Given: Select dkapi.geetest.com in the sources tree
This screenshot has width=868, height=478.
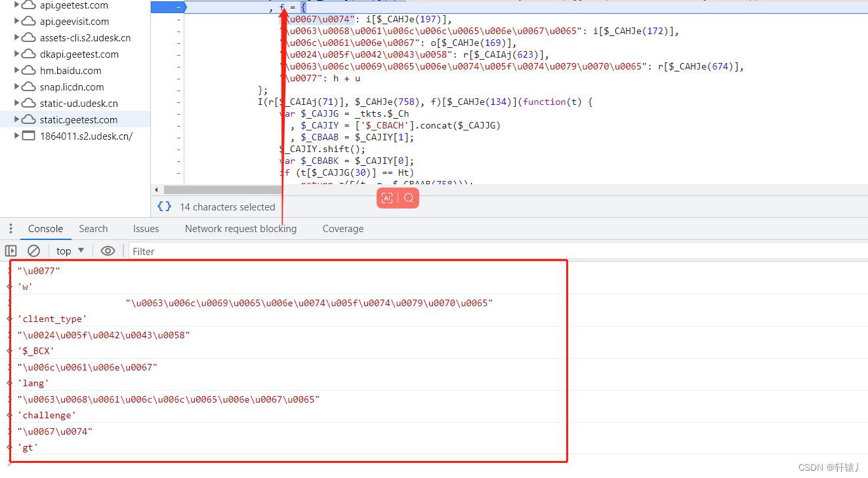Looking at the screenshot, I should click(x=79, y=54).
